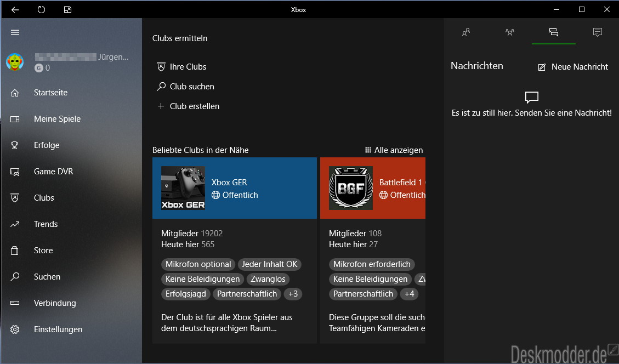Image resolution: width=619 pixels, height=364 pixels.
Task: Click Partnerschaftlich tag on Battlefield card
Action: click(x=363, y=294)
